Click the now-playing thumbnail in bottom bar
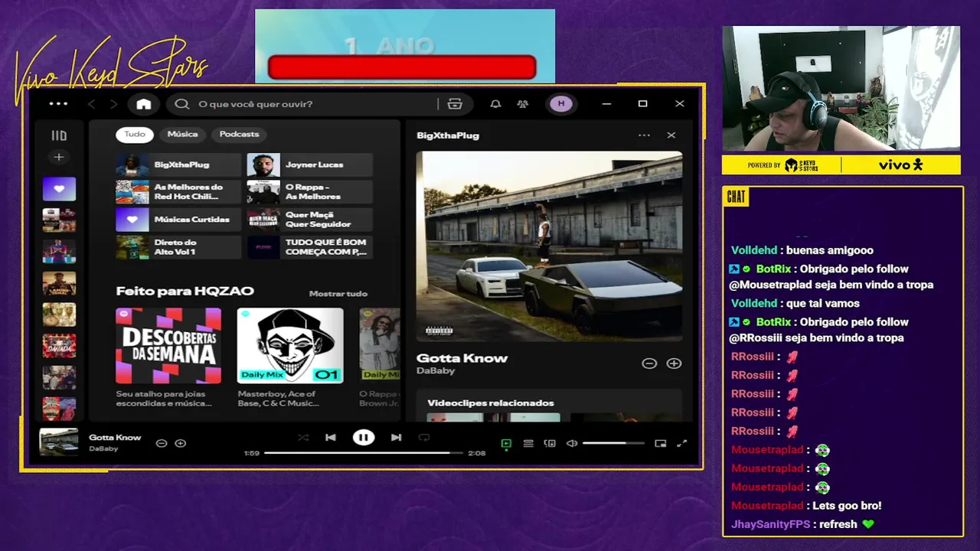Screen dimensions: 980x551 (59, 442)
